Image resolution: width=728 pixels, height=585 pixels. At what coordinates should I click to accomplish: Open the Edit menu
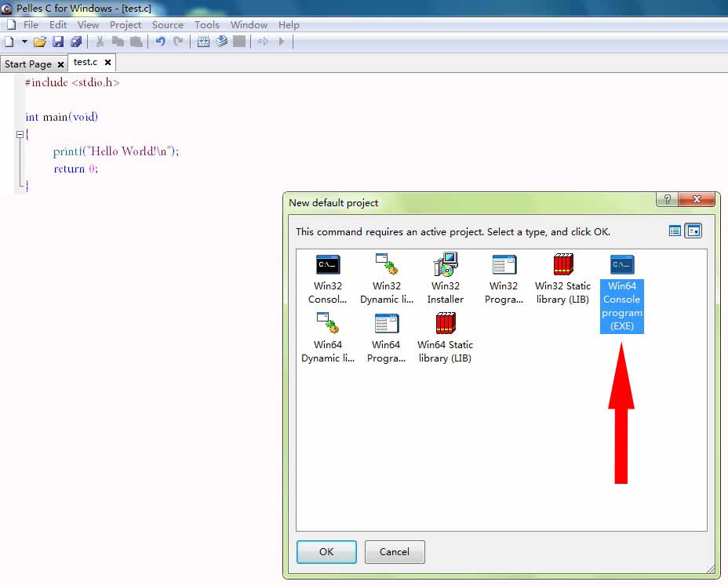point(58,24)
